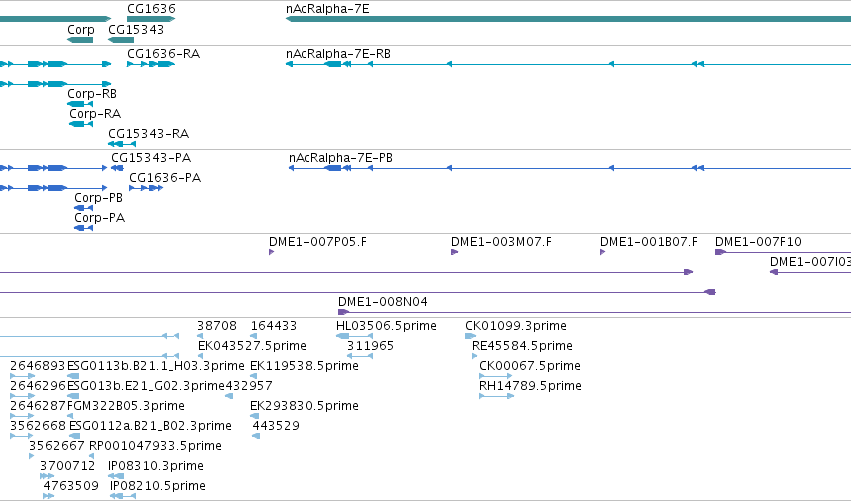Click the IP08210.5prime EST glyph

[x=123, y=496]
